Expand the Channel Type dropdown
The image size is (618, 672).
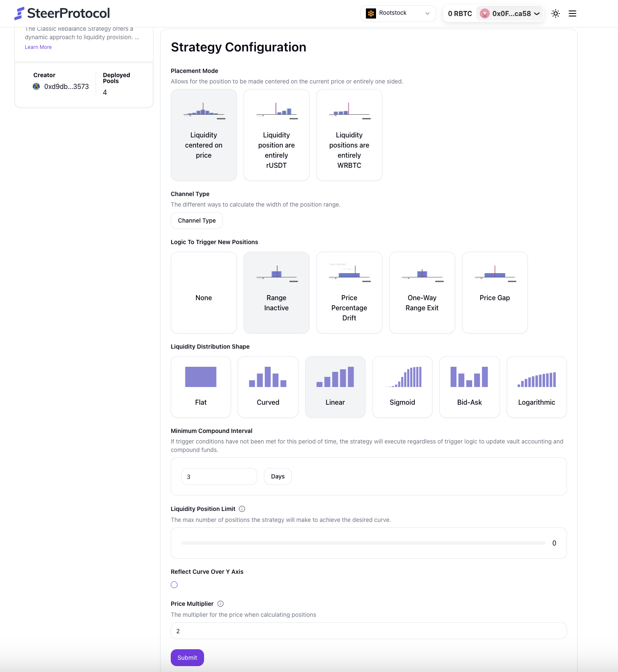(x=197, y=220)
